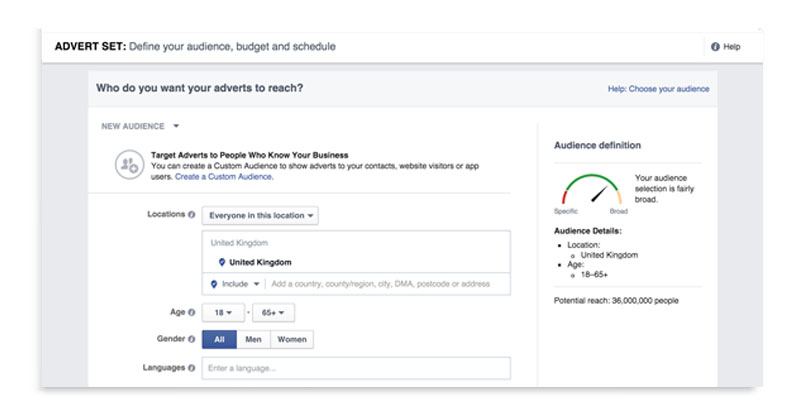Open maximum age 65+ dropdown
This screenshot has height=405, width=800.
pos(273,313)
